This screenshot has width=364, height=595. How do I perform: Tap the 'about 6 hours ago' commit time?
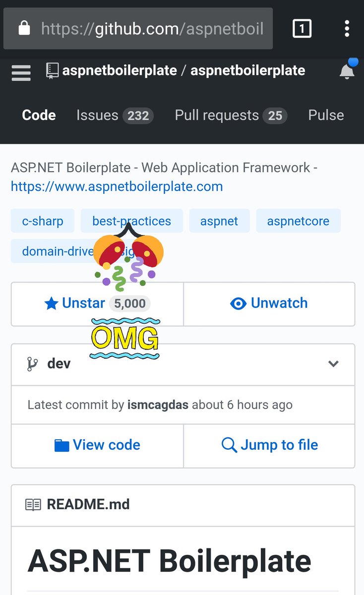pyautogui.click(x=242, y=405)
